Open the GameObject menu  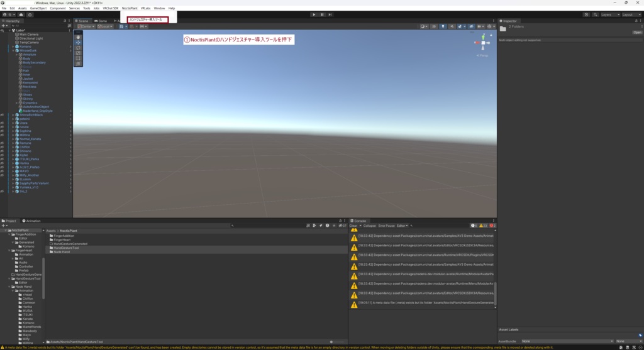[x=38, y=8]
